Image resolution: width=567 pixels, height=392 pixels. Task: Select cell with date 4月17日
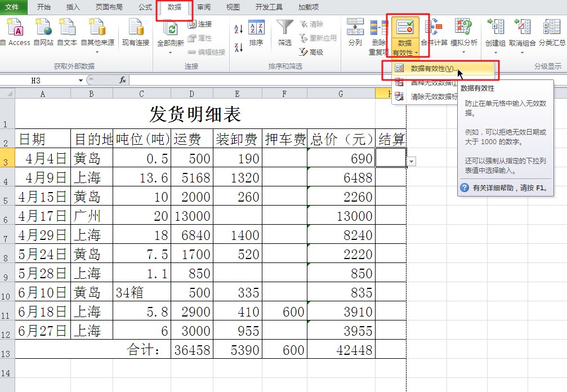tap(43, 215)
